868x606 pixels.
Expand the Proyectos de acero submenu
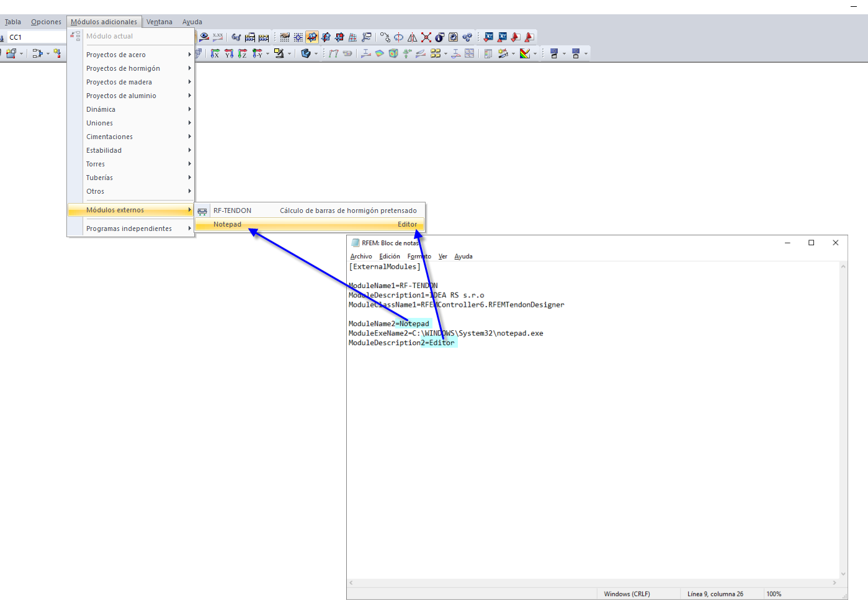(189, 54)
